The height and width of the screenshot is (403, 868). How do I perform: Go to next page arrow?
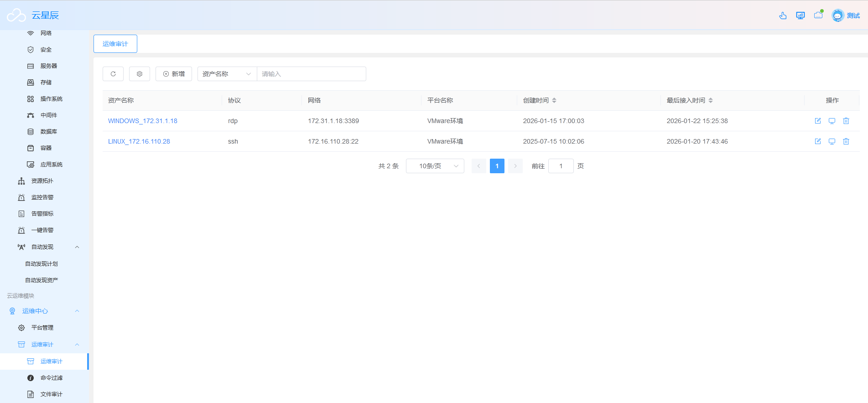(515, 166)
